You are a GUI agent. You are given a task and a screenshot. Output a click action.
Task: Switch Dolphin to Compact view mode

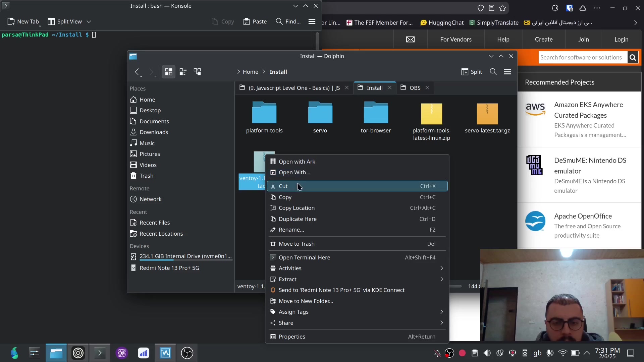[183, 72]
